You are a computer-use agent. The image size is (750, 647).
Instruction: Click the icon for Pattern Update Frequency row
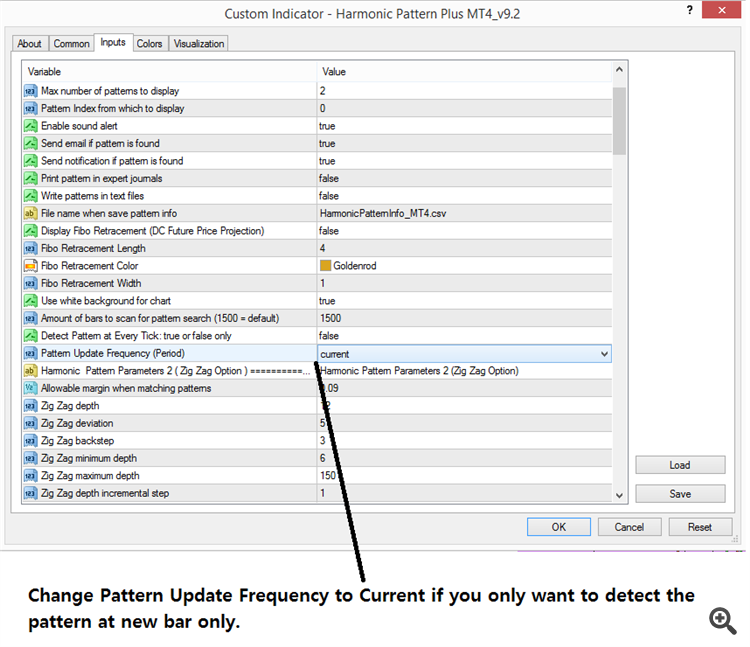(30, 353)
